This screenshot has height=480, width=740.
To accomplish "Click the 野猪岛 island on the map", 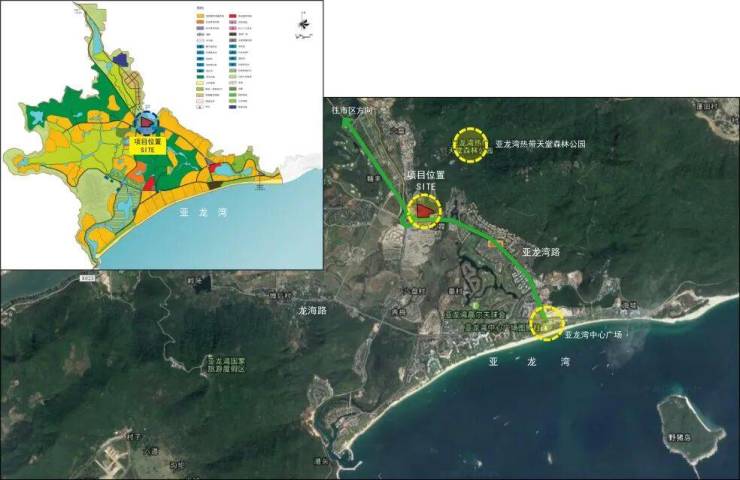I will [690, 423].
